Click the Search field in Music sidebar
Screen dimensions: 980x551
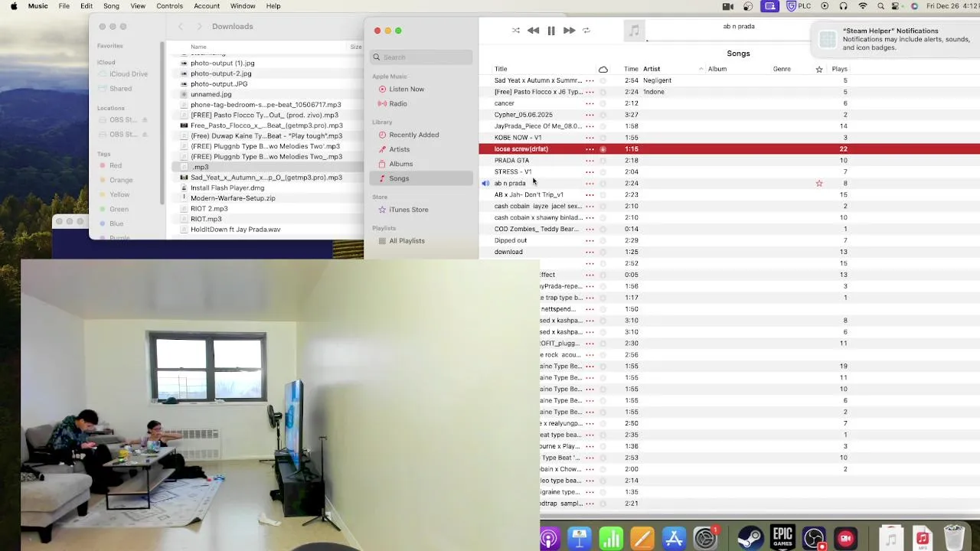421,57
